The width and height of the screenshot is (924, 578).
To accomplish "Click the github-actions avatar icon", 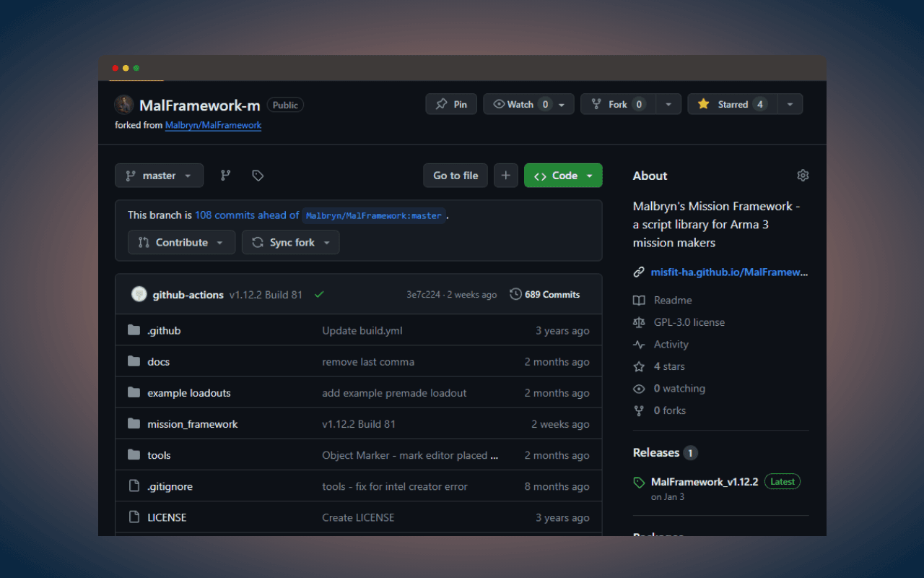I will (139, 295).
